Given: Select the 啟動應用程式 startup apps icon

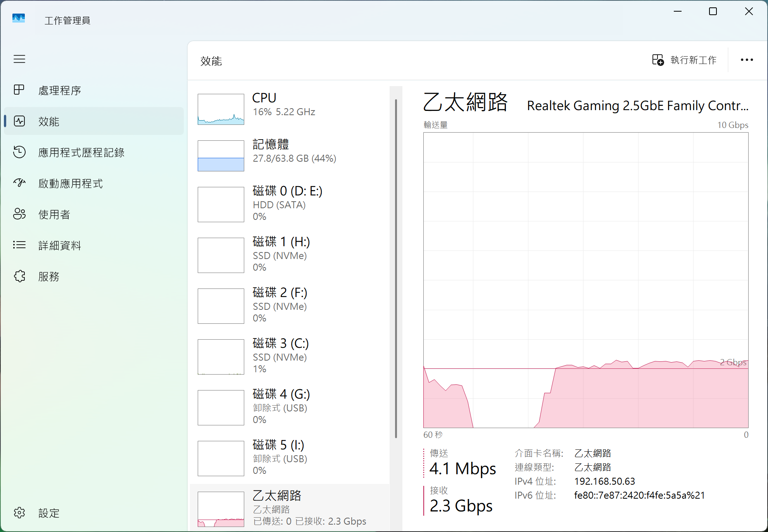Looking at the screenshot, I should (19, 183).
